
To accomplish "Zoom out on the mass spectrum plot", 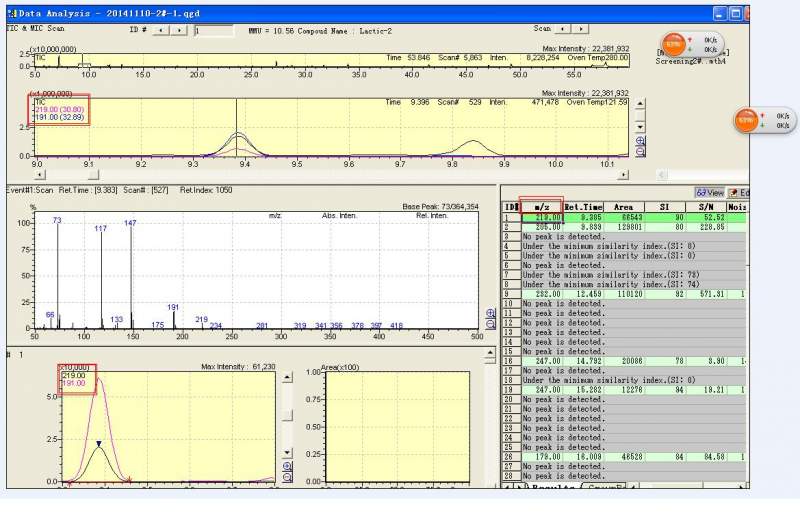I will click(491, 325).
